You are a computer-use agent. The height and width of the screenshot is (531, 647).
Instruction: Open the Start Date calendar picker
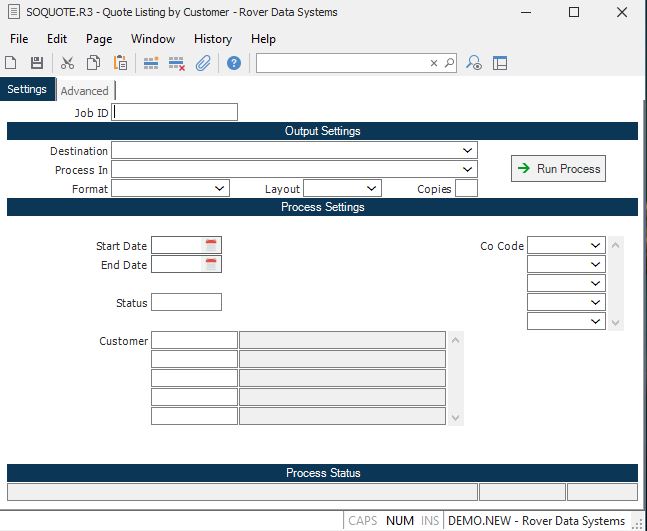(x=211, y=245)
